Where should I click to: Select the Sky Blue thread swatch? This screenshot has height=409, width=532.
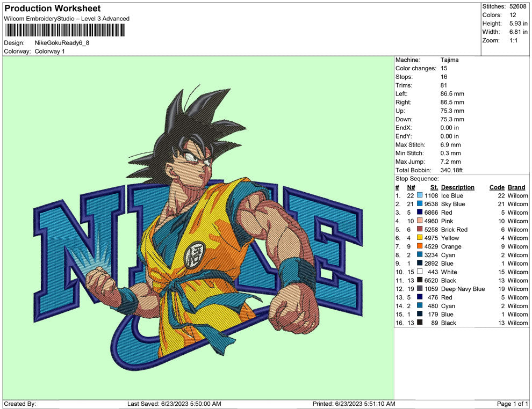pos(420,204)
